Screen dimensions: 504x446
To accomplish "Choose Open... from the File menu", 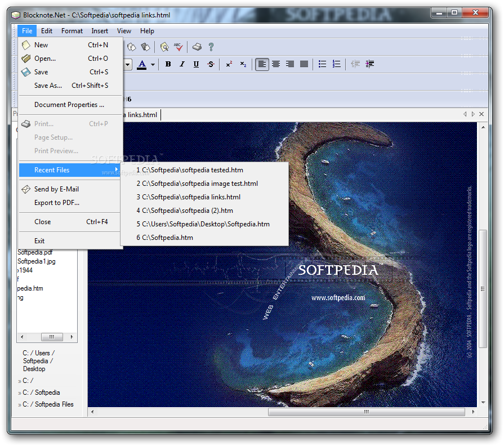I will pos(70,59).
